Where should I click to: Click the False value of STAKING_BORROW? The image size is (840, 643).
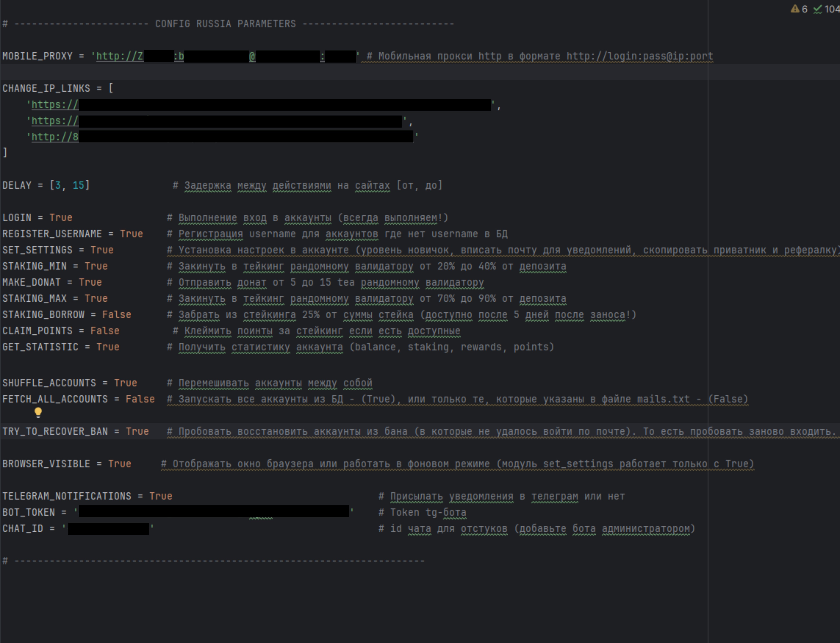click(117, 315)
